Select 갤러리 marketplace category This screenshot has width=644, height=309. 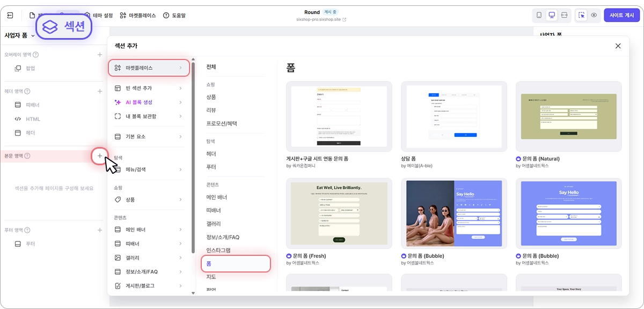click(213, 224)
